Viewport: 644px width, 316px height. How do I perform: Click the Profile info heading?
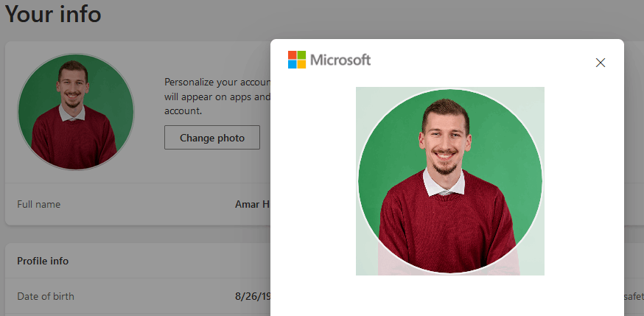pyautogui.click(x=43, y=261)
